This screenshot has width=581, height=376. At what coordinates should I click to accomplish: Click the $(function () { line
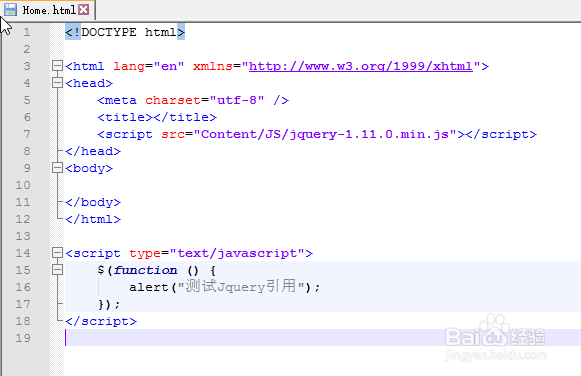coord(157,270)
